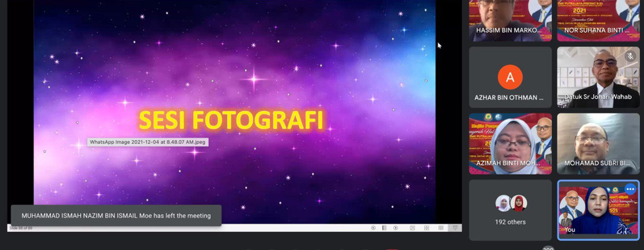644x250 pixels.
Task: Click the muted mic icon on Datuk Sr Johari Wahab
Action: pyautogui.click(x=630, y=57)
